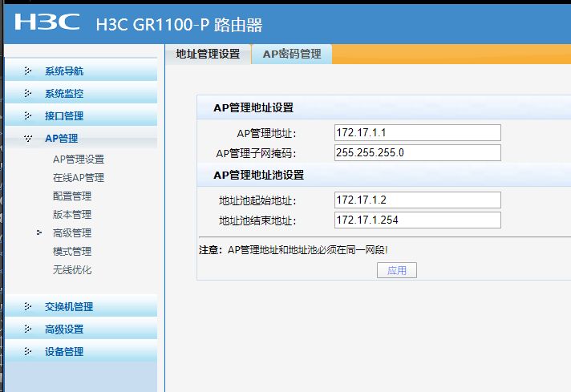571x392 pixels.
Task: Expand the 高级管理 submenu arrow
Action: 39,232
